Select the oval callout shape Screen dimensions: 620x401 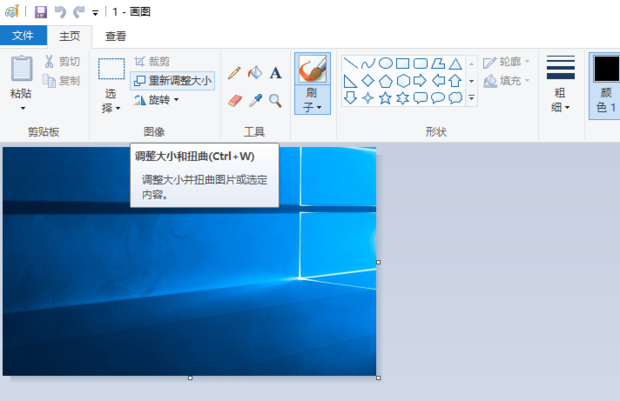[x=438, y=98]
